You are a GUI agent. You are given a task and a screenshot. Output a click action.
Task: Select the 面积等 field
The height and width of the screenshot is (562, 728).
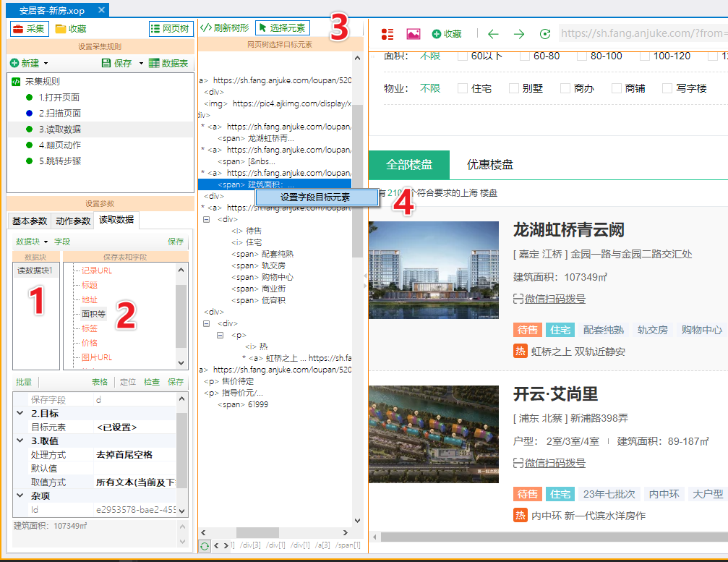tap(93, 314)
